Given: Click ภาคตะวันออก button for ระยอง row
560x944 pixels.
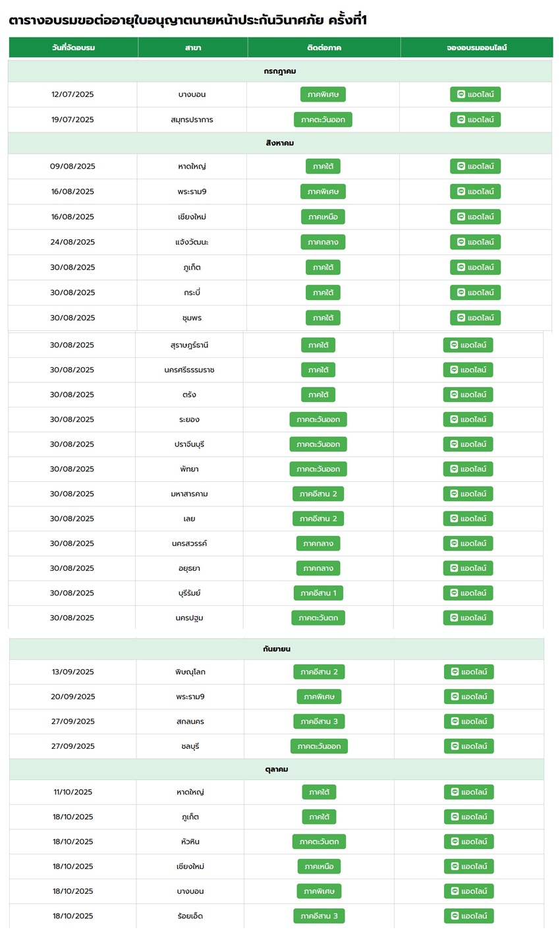Looking at the screenshot, I should [318, 419].
